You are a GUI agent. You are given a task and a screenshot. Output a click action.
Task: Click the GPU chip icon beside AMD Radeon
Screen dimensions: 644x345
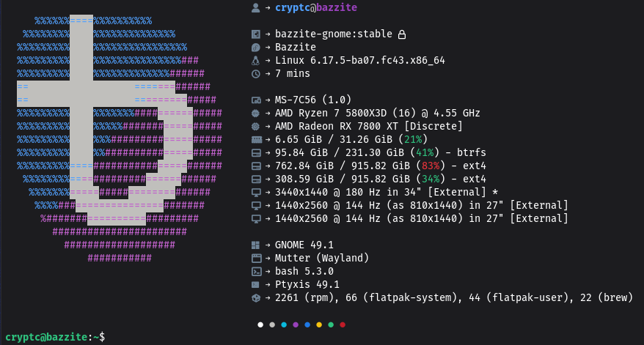[255, 126]
